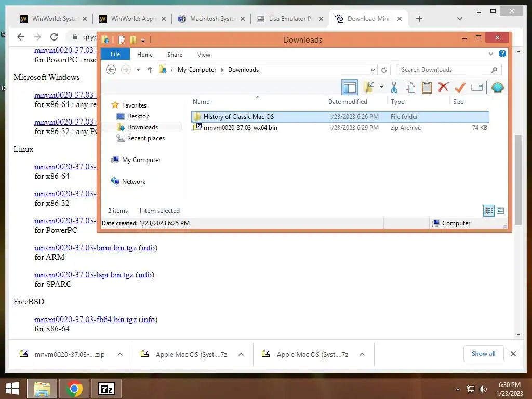Screen dimensions: 532x399
Task: Paste with the clipboard icon
Action: [427, 87]
